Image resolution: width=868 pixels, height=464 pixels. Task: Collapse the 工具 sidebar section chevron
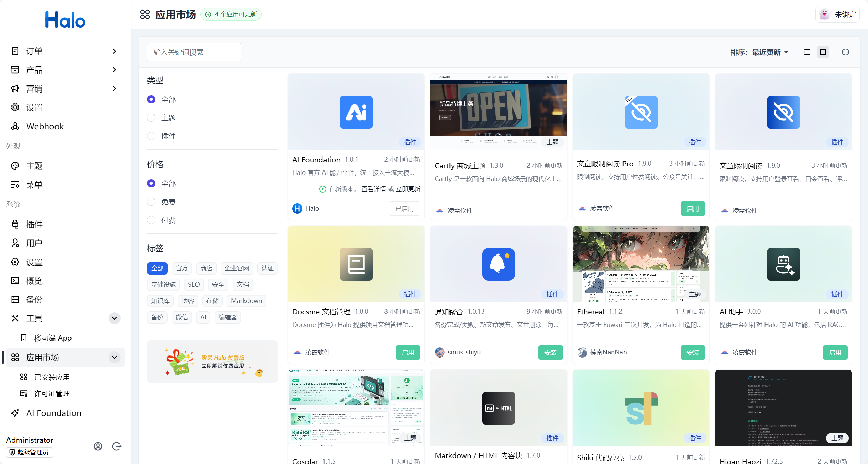[115, 318]
